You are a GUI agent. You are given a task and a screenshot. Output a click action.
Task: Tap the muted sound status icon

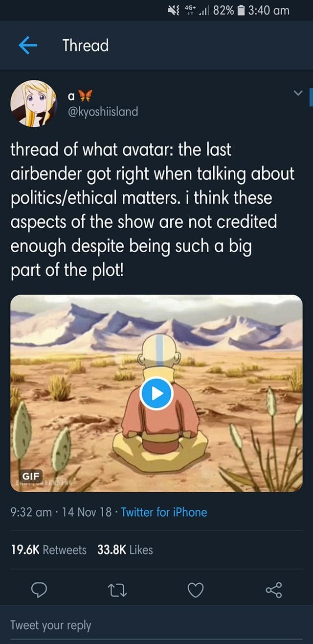(173, 10)
